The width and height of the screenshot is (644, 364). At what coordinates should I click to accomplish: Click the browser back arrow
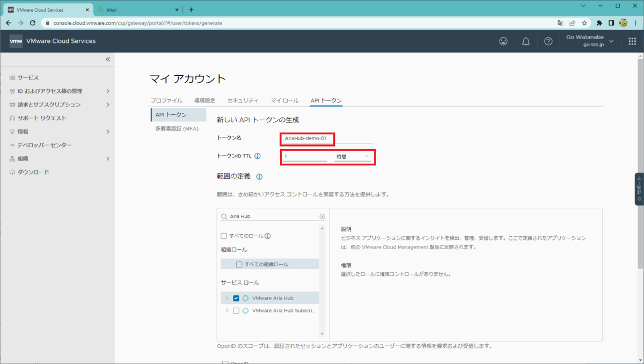click(8, 23)
